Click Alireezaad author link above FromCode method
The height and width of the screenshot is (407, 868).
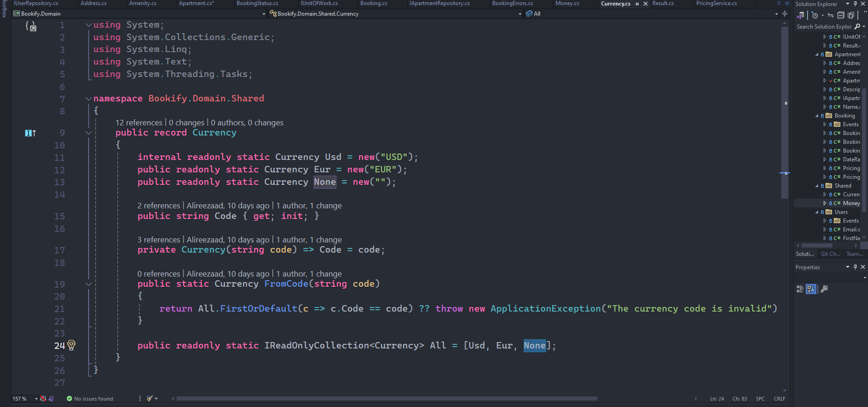(228, 274)
